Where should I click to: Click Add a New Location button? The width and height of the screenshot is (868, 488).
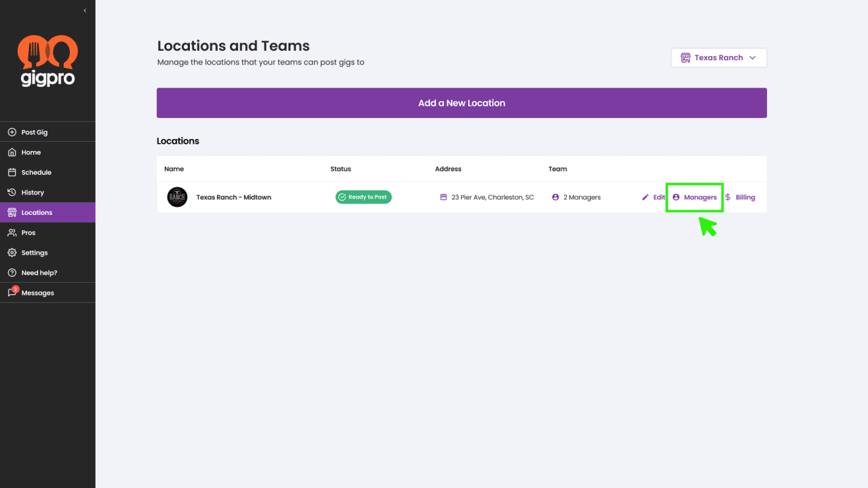[x=462, y=103]
